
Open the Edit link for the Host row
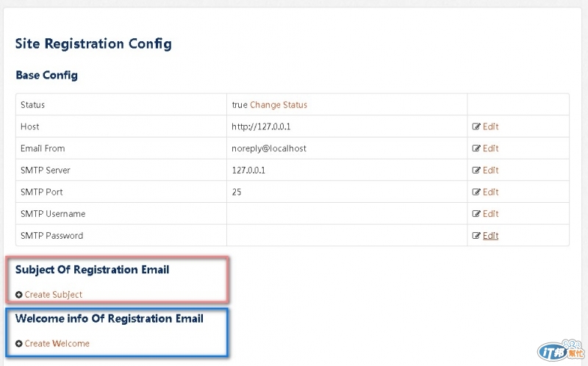click(x=490, y=126)
